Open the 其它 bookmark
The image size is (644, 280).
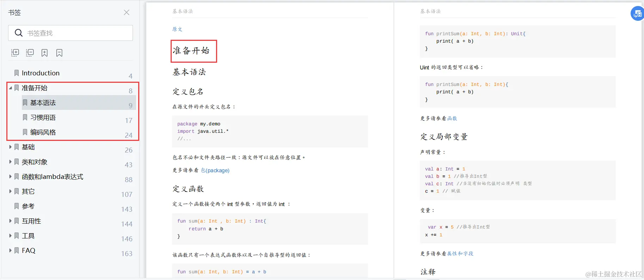tap(28, 191)
